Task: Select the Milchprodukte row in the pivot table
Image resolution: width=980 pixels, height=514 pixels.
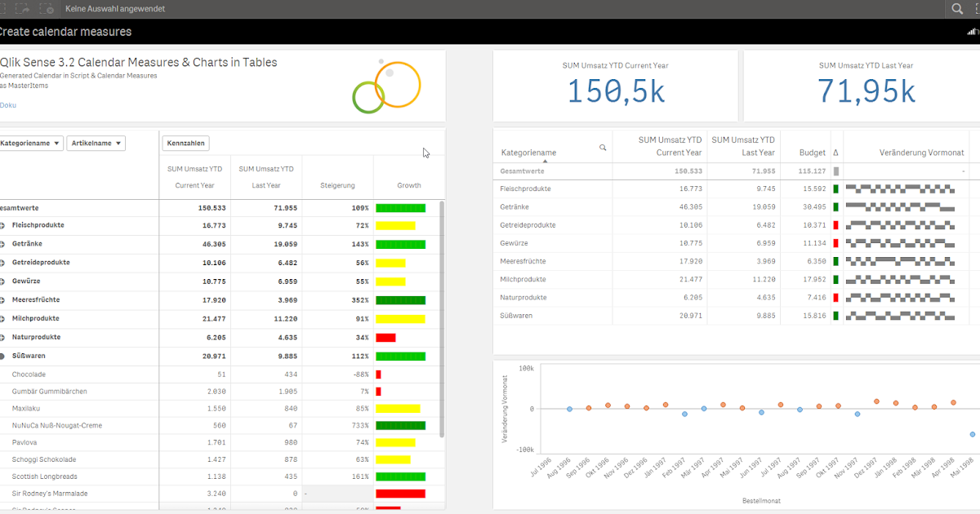Action: pyautogui.click(x=36, y=319)
